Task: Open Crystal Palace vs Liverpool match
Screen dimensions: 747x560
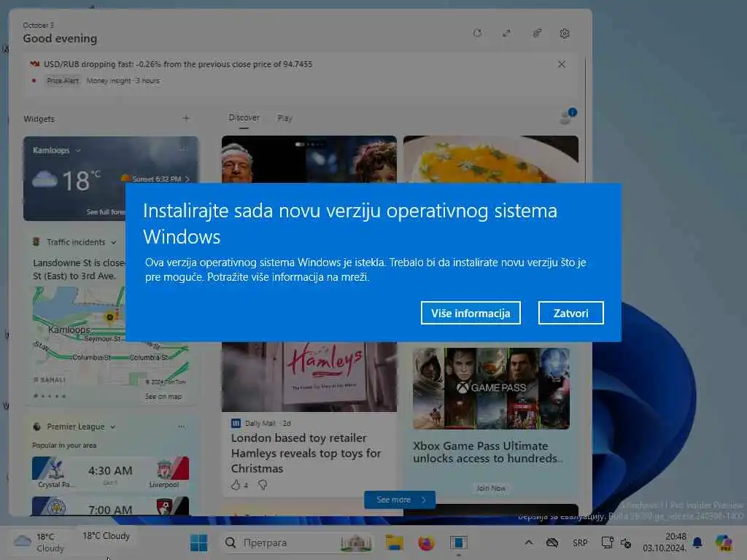Action: pos(111,472)
